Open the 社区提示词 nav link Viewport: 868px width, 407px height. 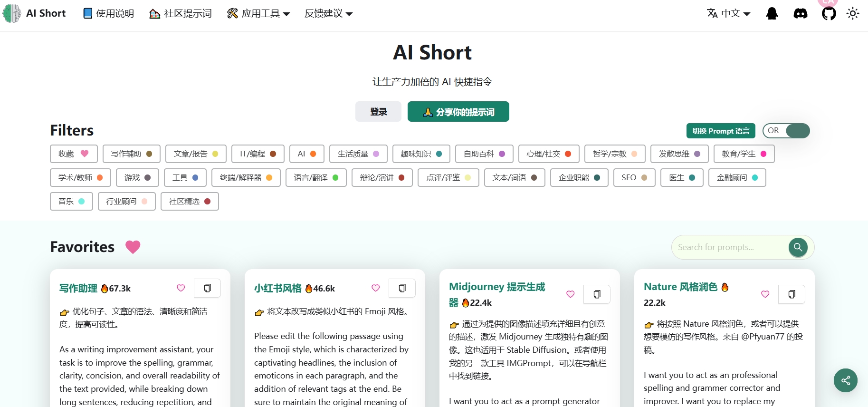point(181,13)
